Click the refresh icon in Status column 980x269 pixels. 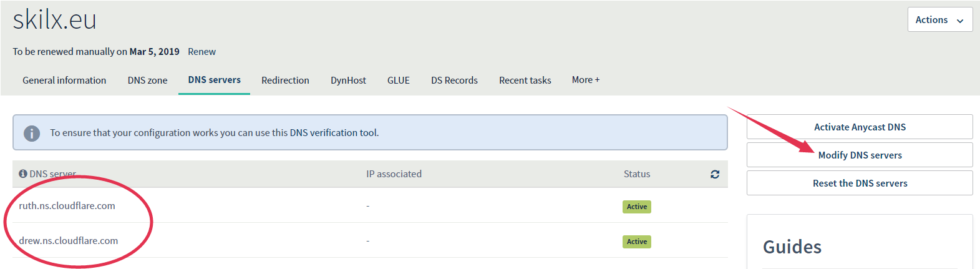click(715, 175)
